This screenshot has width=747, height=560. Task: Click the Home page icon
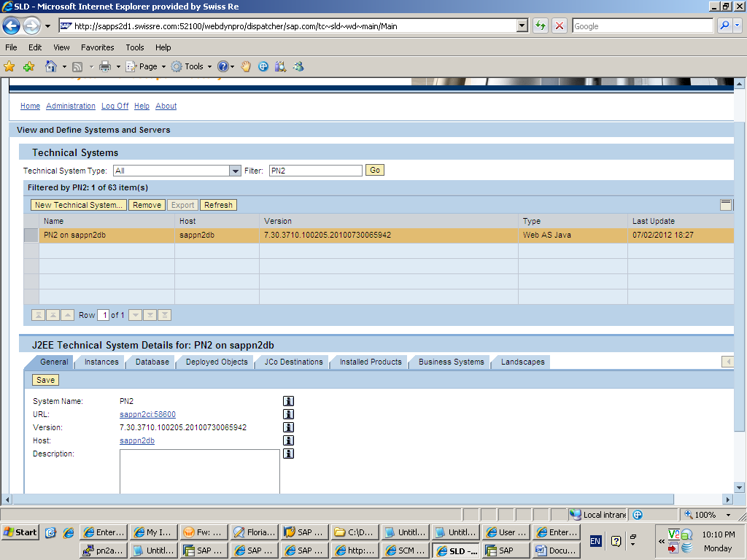point(51,66)
